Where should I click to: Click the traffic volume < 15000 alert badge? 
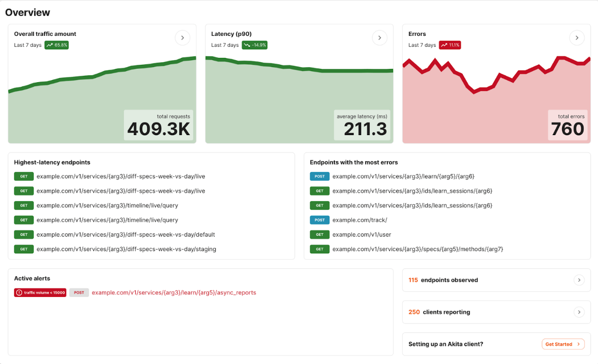coord(40,292)
